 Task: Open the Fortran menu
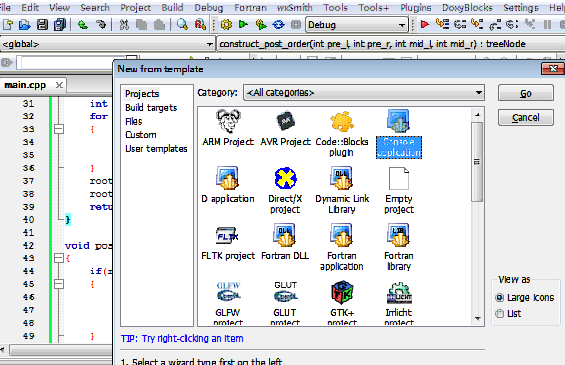coord(250,7)
